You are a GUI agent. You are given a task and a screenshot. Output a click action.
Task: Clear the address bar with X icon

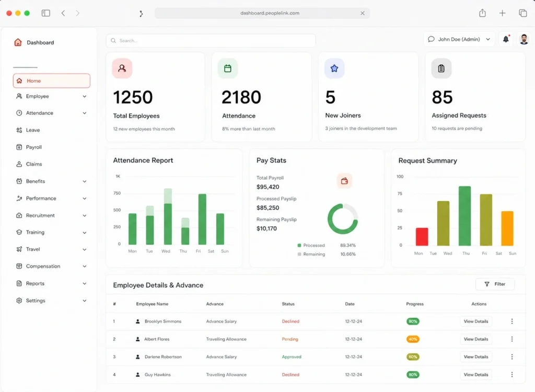coord(363,13)
